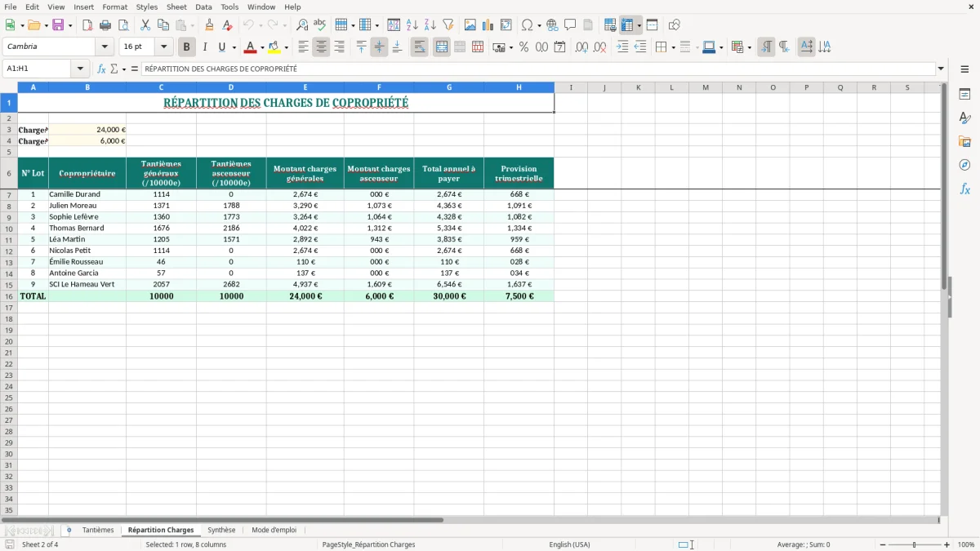This screenshot has height=551, width=980.
Task: Open sidebar Navigator compass icon
Action: point(964,165)
